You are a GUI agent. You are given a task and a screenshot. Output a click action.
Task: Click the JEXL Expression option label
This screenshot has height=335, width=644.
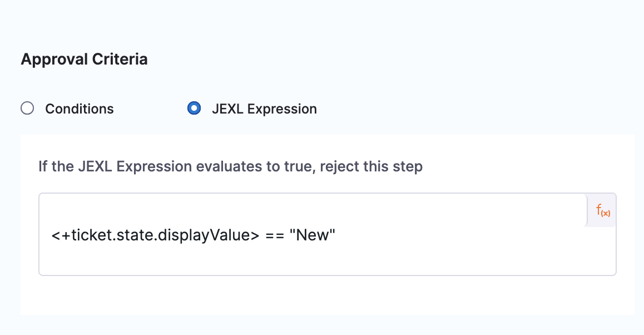[264, 109]
